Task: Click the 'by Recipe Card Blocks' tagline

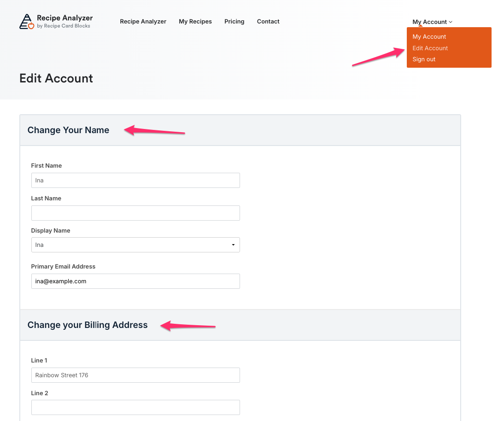Action: (64, 26)
